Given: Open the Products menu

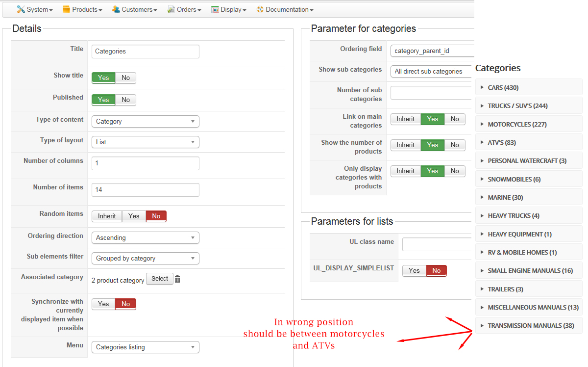Looking at the screenshot, I should coord(82,9).
